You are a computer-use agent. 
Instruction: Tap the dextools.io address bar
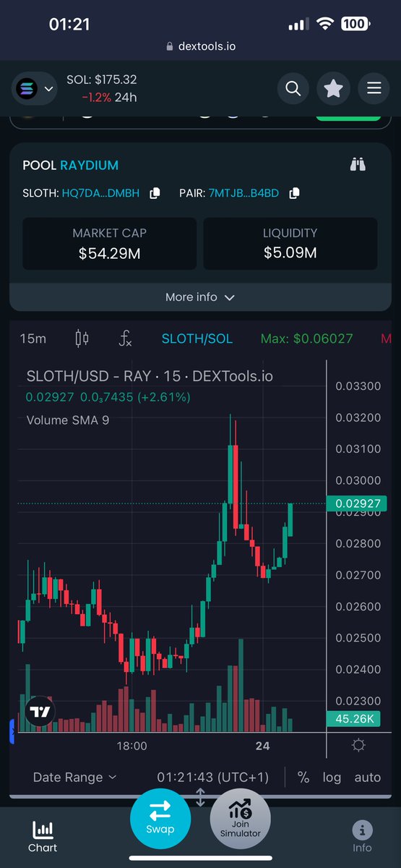click(201, 46)
